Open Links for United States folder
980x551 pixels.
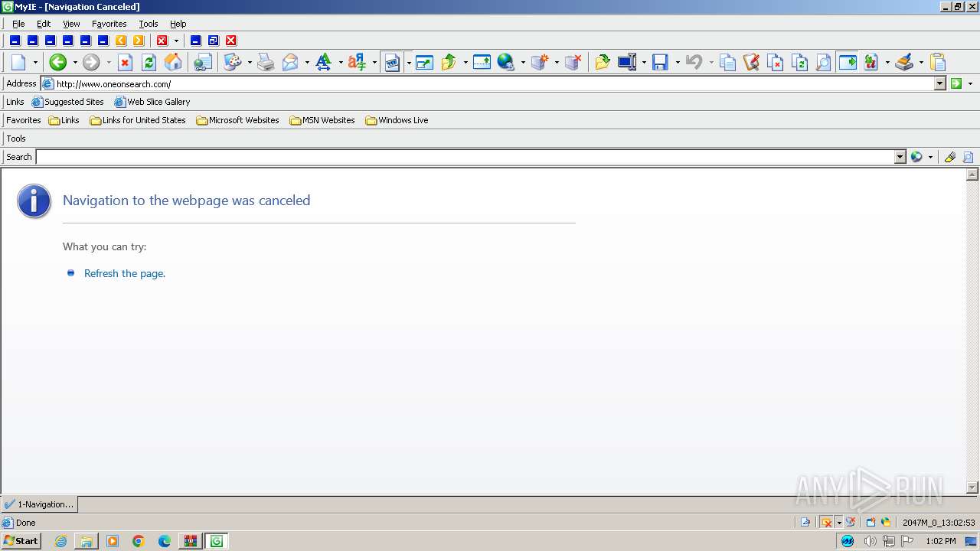tap(138, 120)
